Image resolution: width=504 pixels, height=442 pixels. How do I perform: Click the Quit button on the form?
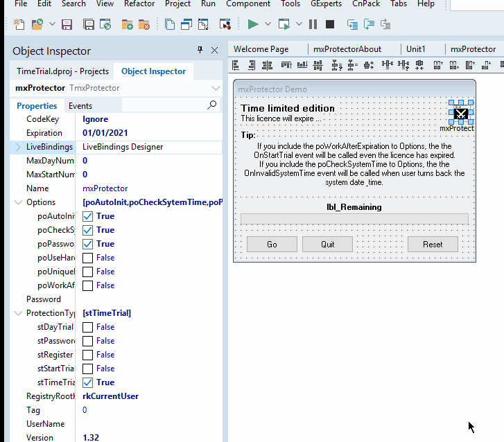(x=327, y=245)
